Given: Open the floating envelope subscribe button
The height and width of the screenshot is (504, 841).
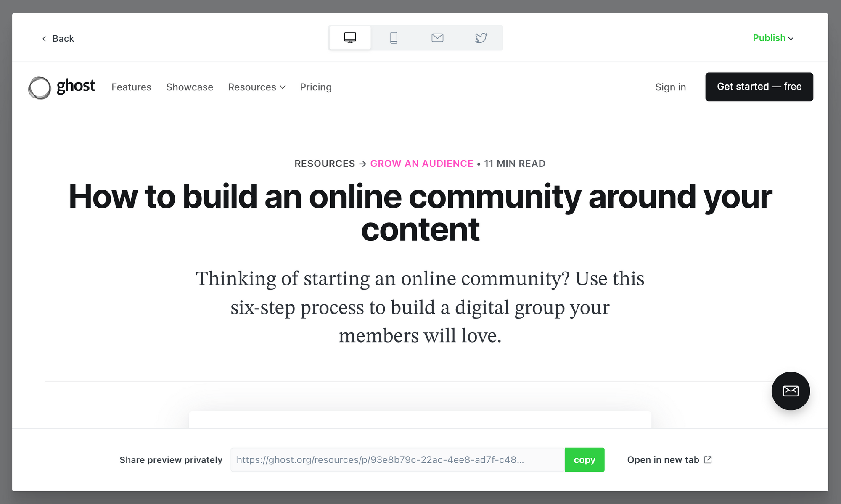Looking at the screenshot, I should point(791,391).
